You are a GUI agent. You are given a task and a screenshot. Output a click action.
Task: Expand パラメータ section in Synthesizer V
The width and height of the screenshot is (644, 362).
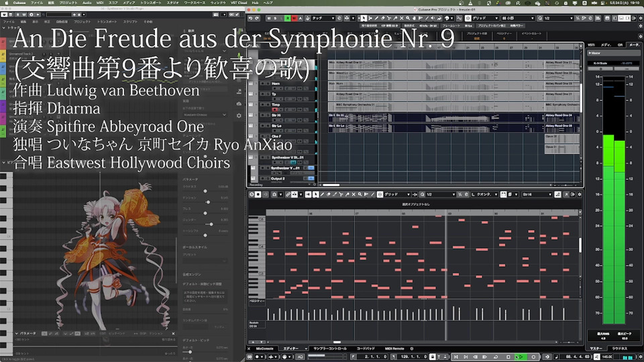(x=16, y=333)
